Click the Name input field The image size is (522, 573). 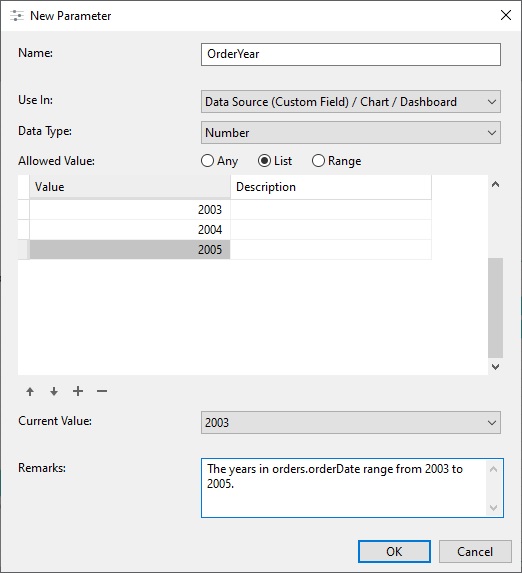coord(351,54)
